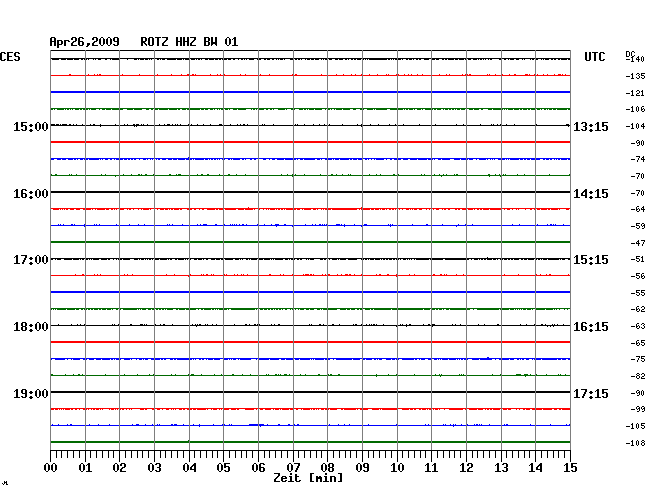Pick the DC value -104
The height and width of the screenshot is (494, 650).
point(635,126)
